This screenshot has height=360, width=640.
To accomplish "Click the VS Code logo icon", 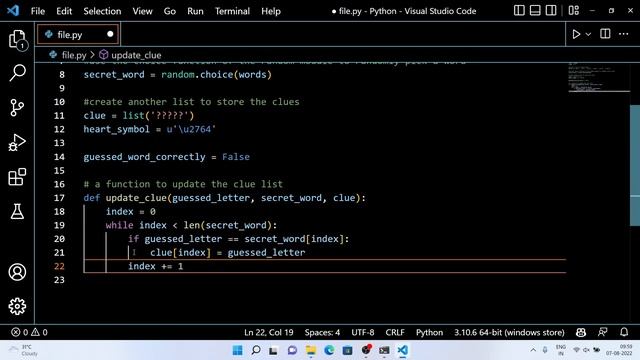I will (x=13, y=11).
